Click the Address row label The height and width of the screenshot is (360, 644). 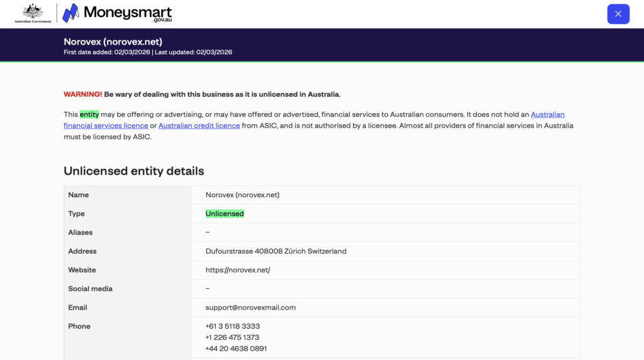click(x=82, y=251)
